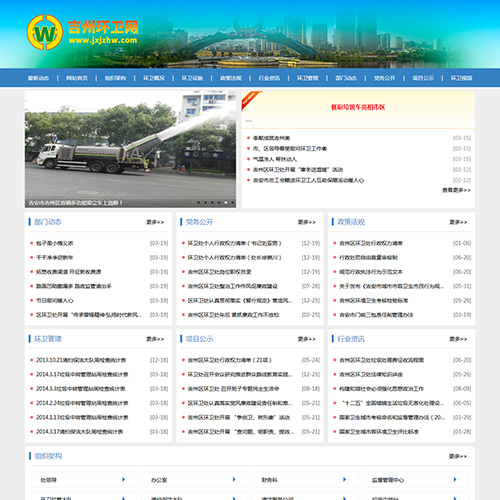Viewport: 500px width, 500px height.
Task: Click the arrow icon beside 办公室
Action: pyautogui.click(x=234, y=480)
